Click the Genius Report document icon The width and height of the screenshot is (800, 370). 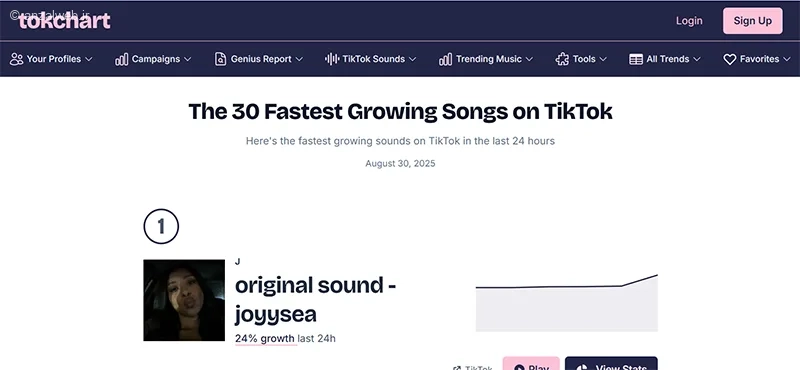[x=220, y=59]
